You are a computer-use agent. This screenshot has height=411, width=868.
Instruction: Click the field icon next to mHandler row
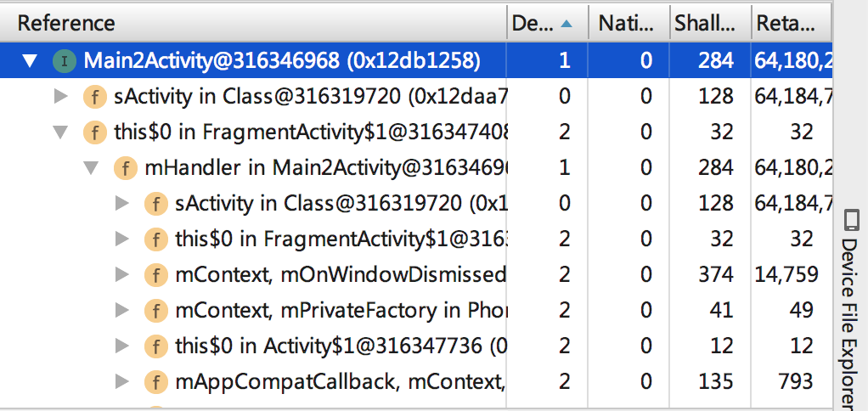click(126, 168)
